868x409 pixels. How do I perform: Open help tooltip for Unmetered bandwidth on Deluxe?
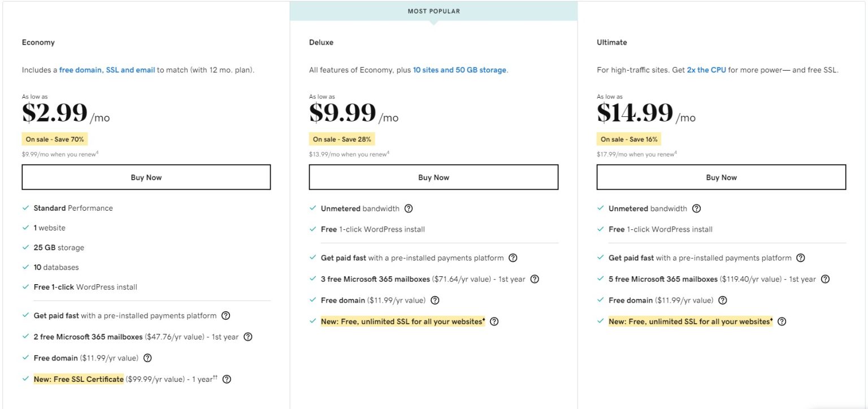point(409,208)
